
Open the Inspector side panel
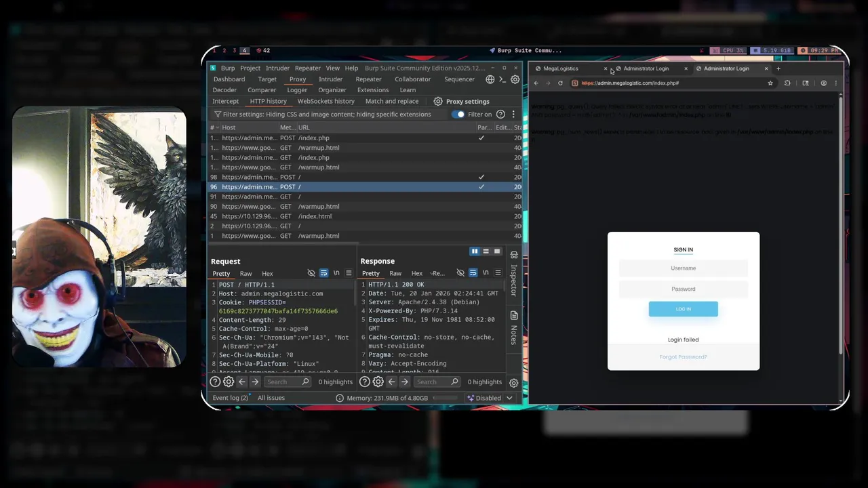click(514, 273)
